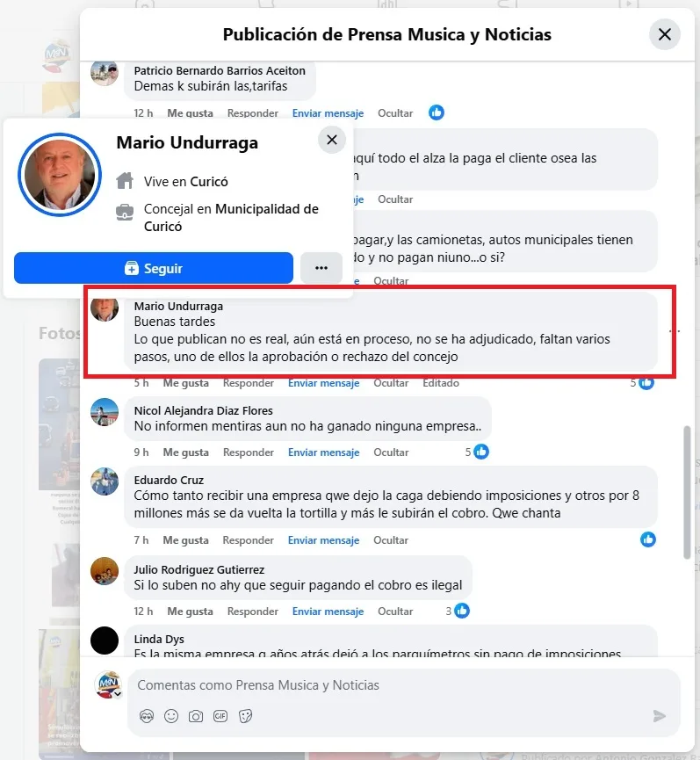This screenshot has width=700, height=760.
Task: Hide Nicol Alejandra Diaz Flores's comment
Action: point(391,452)
